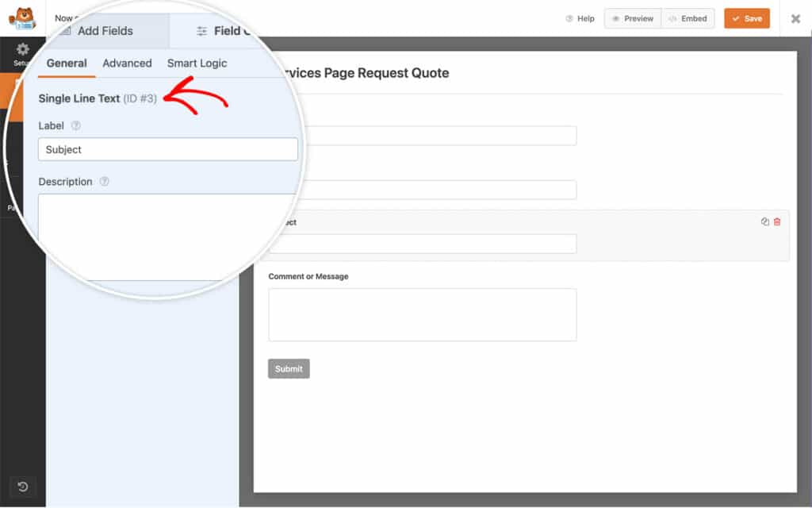Screen dimensions: 812x508
Task: Click the help tooltip beside Label
Action: click(75, 125)
